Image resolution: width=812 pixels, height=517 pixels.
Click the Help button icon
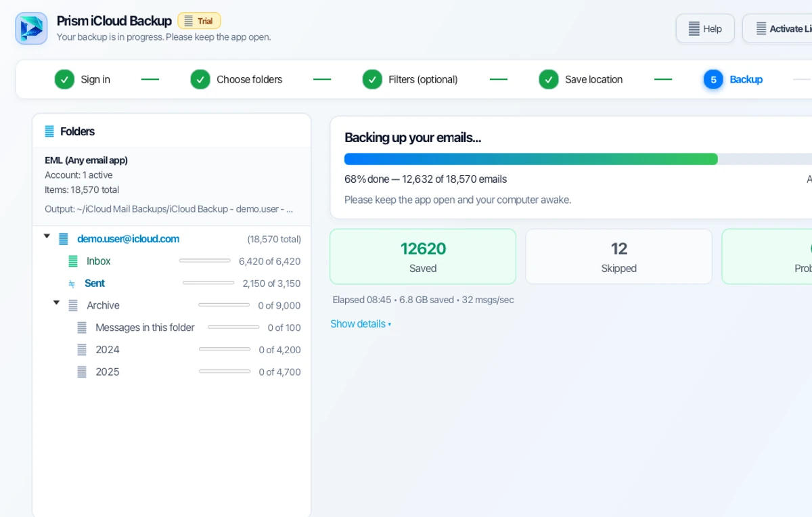point(694,28)
